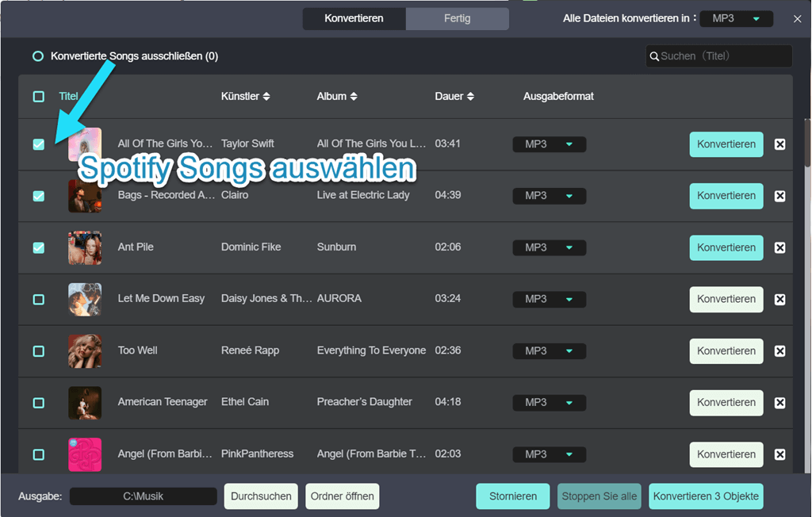Open Too Well album cover thumbnail
The image size is (812, 517).
click(85, 350)
